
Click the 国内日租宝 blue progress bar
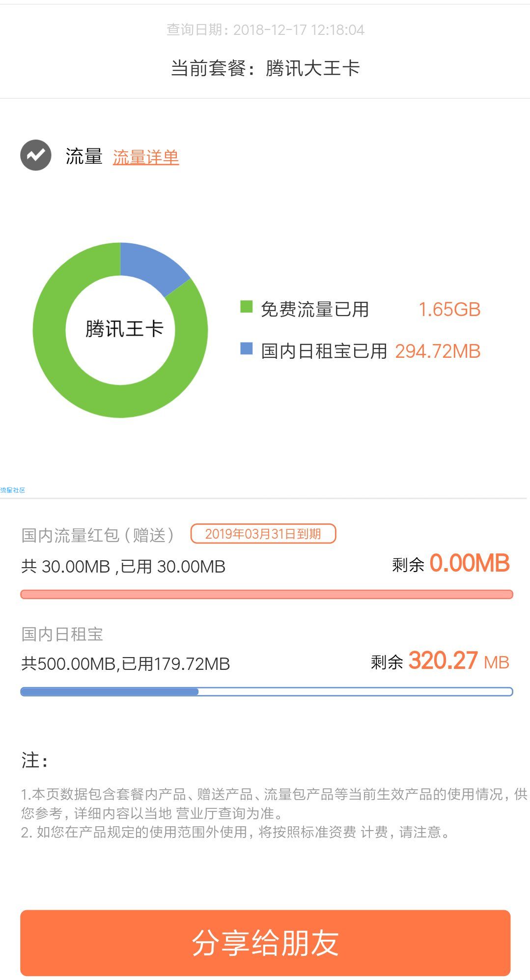point(266,692)
